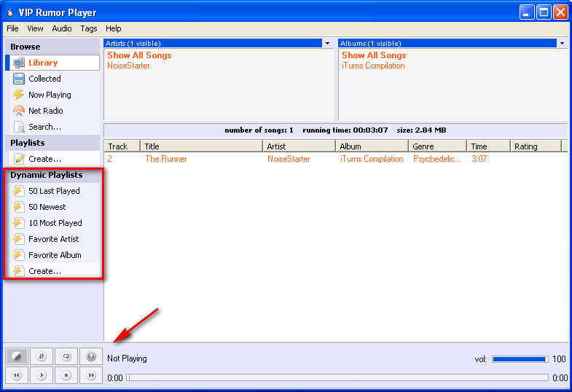
Task: Select NoiseStarter in the Artists pane
Action: click(128, 66)
